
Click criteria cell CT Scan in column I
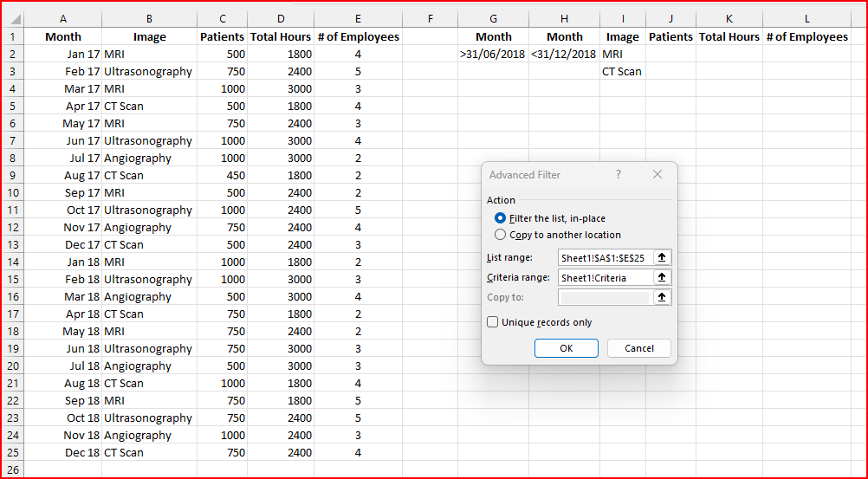(x=623, y=71)
